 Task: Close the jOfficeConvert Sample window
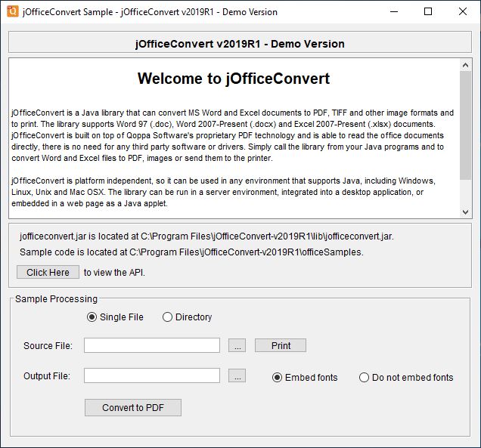[x=463, y=11]
